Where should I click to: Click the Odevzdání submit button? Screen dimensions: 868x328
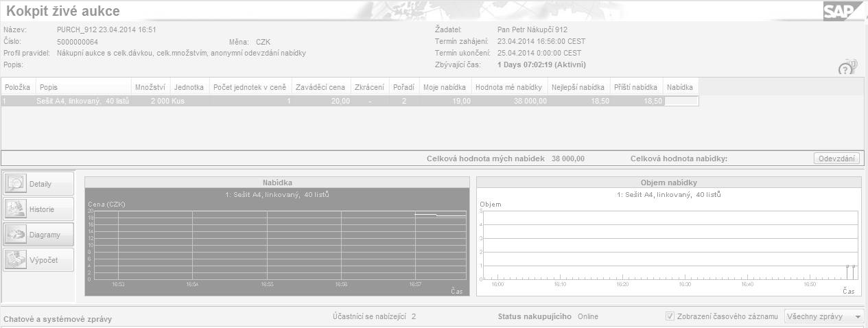point(836,159)
